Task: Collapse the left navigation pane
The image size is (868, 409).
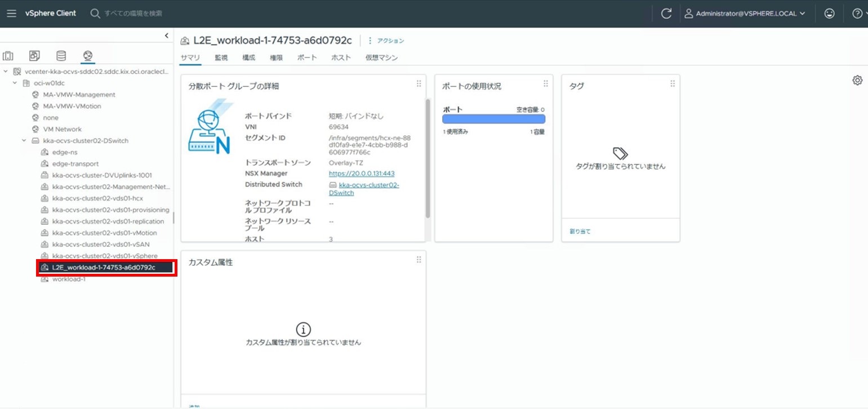Action: (x=166, y=35)
